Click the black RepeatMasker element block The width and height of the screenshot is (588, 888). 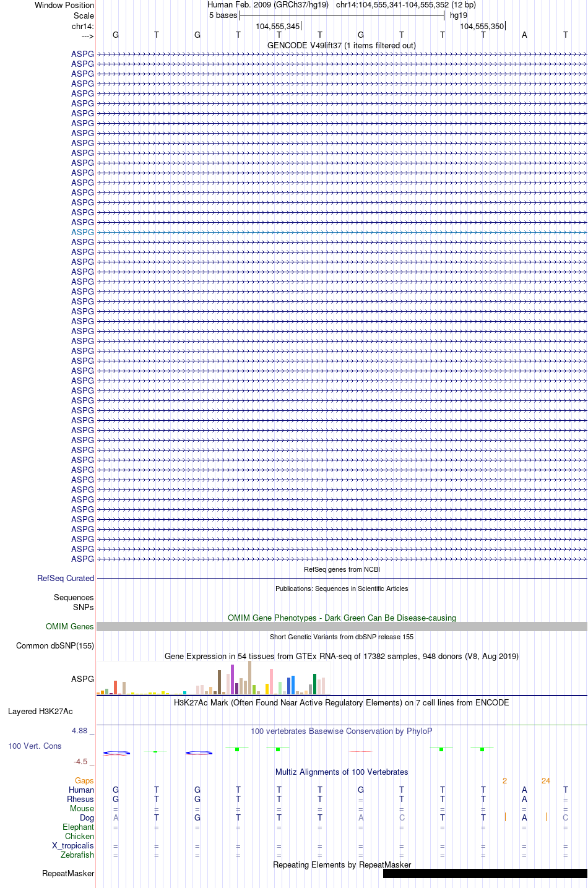(485, 873)
